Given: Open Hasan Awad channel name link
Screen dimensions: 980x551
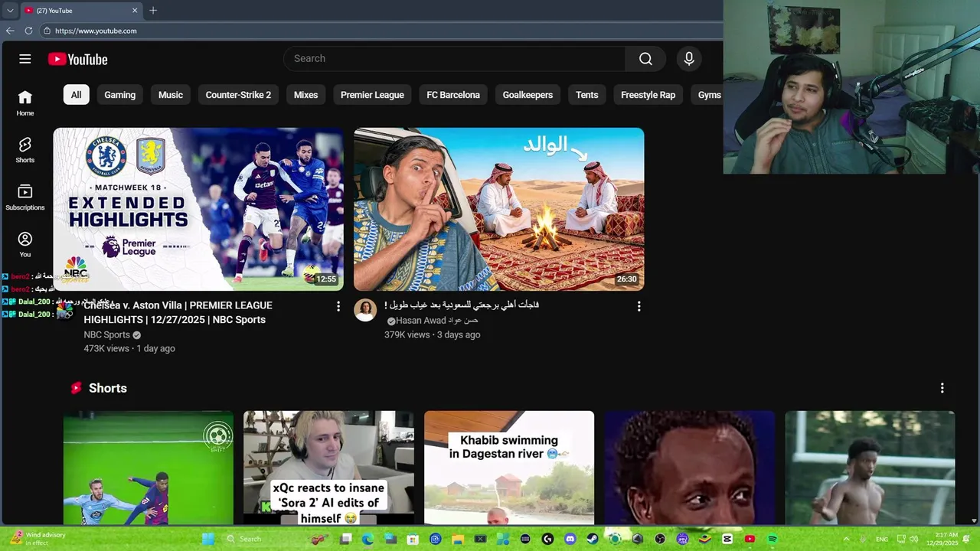Looking at the screenshot, I should coord(437,321).
